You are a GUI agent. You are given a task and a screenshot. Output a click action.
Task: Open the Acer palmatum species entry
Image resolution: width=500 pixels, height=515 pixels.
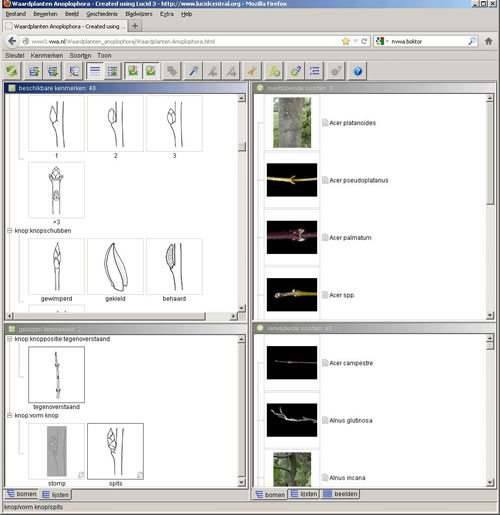[x=350, y=238]
